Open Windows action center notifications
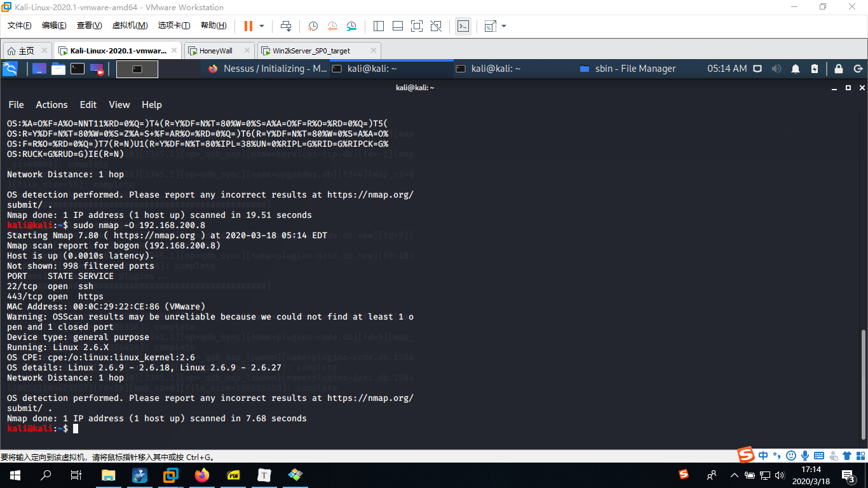Viewport: 868px width, 488px height. 848,475
